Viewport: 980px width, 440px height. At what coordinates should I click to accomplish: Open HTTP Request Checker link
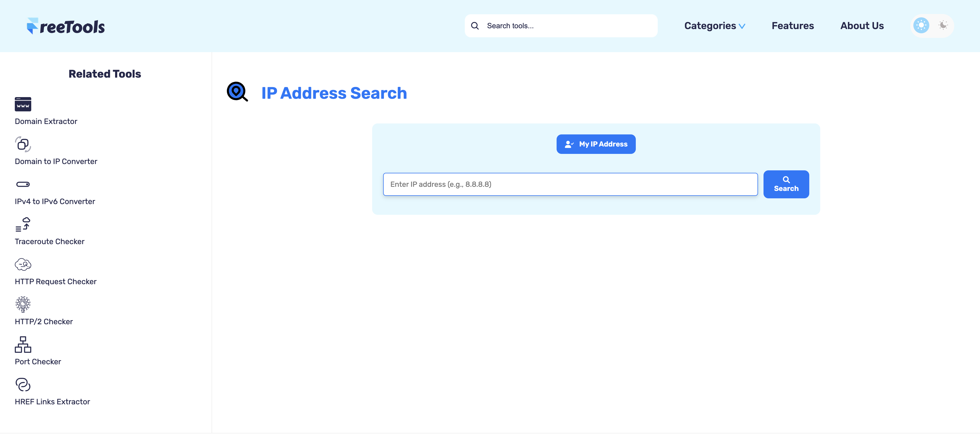pyautogui.click(x=56, y=281)
